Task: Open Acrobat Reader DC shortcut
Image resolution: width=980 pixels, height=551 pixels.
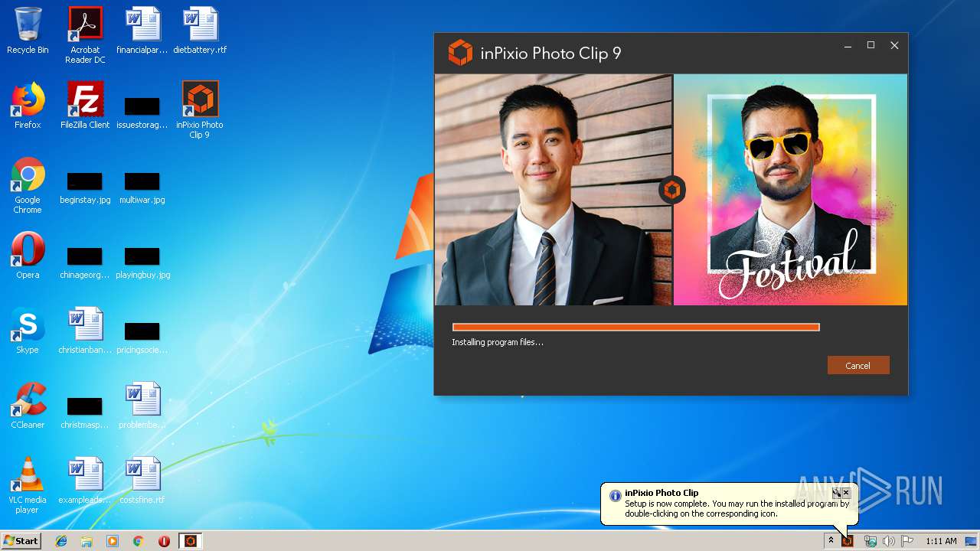Action: point(85,35)
